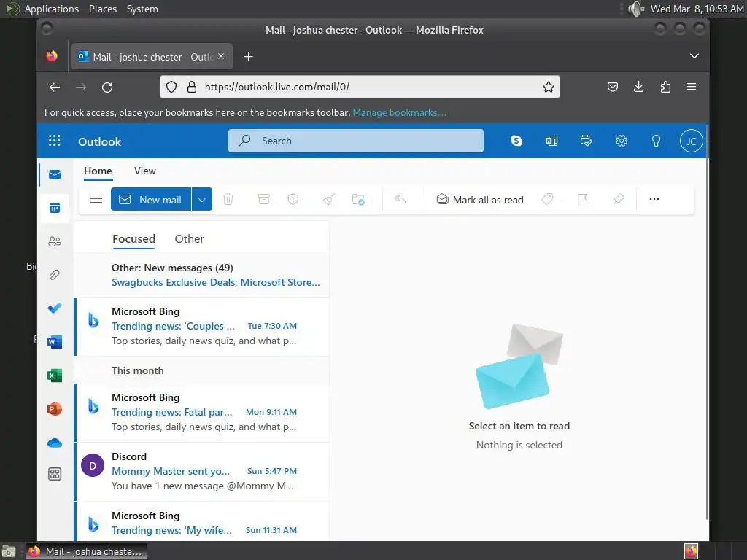Switch to the Home ribbon tab
Screen dimensions: 747x560
98,171
